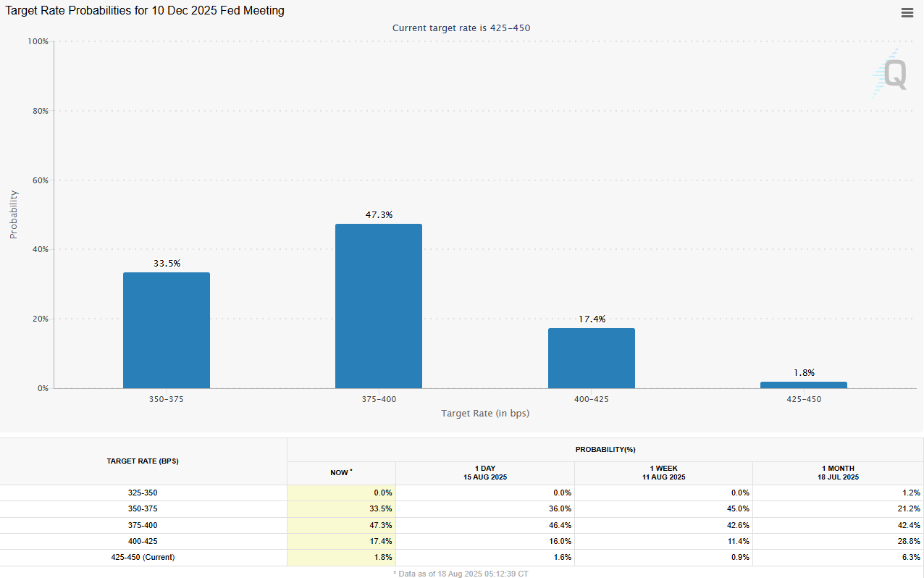This screenshot has width=924, height=578.
Task: Click the Target Rate (in bps) axis label
Action: click(484, 413)
